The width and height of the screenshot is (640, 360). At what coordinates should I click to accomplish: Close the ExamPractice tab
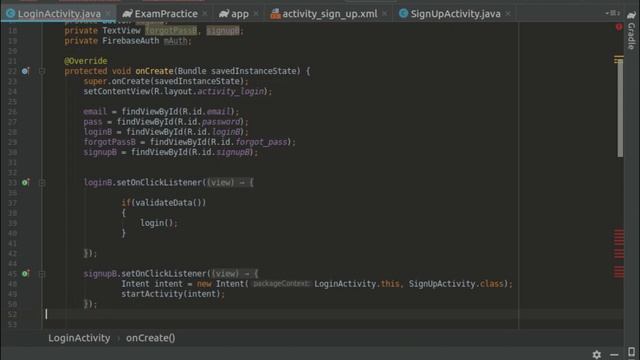[x=205, y=14]
